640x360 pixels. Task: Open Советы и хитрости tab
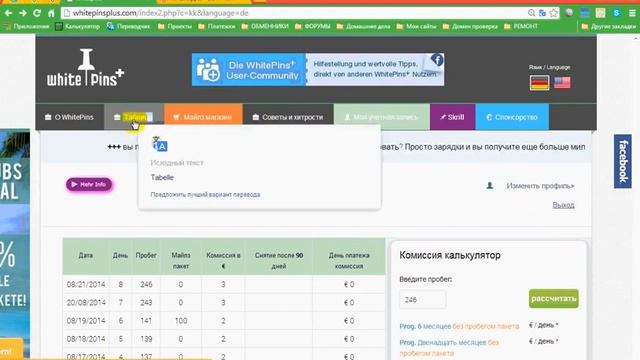[288, 117]
